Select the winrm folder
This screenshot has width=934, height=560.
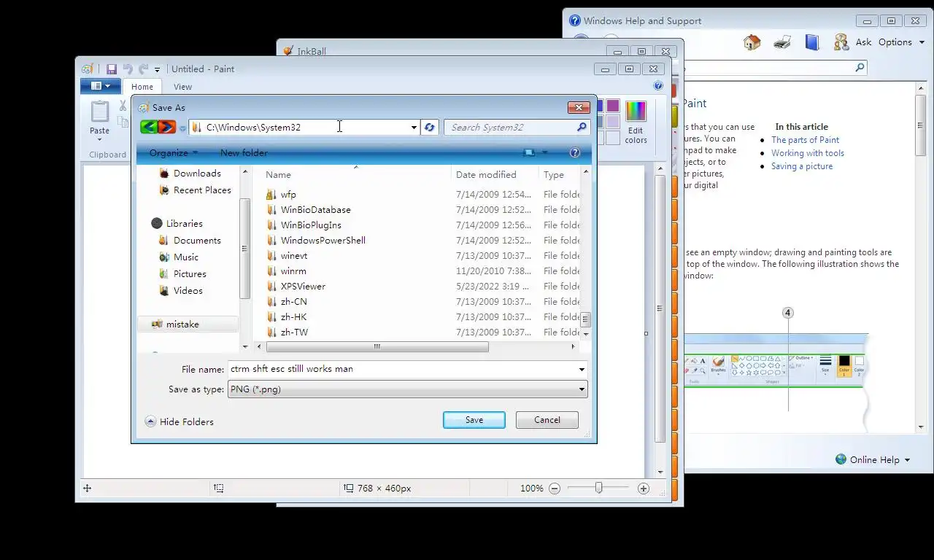pyautogui.click(x=286, y=271)
